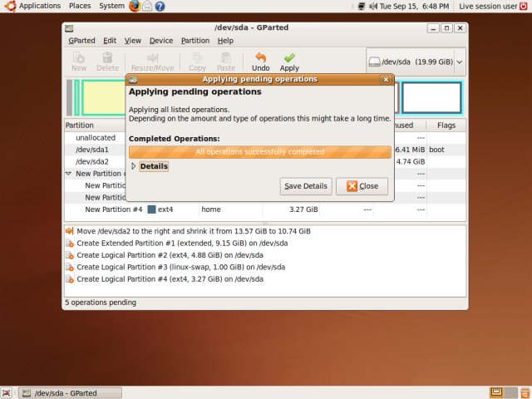Click the power button icon in panel
This screenshot has width=532, height=399.
tap(524, 6)
